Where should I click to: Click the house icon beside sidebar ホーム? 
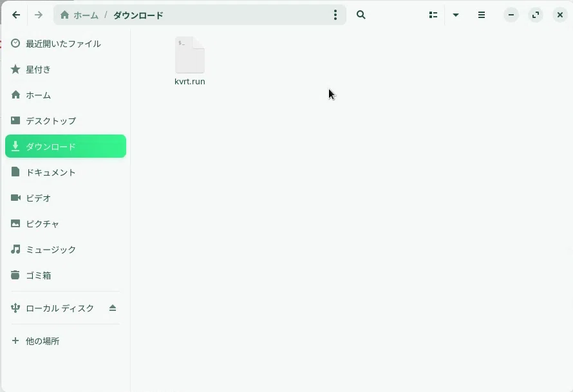coord(15,95)
